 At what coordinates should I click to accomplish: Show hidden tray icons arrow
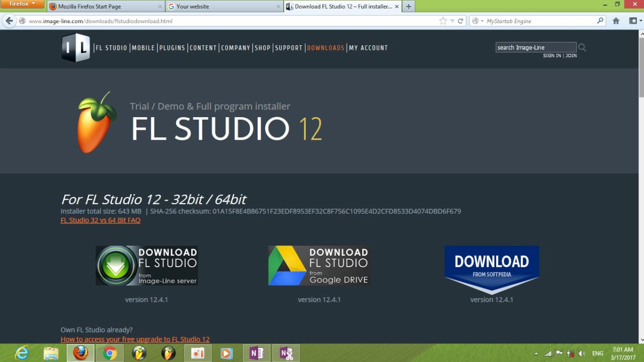[x=536, y=353]
